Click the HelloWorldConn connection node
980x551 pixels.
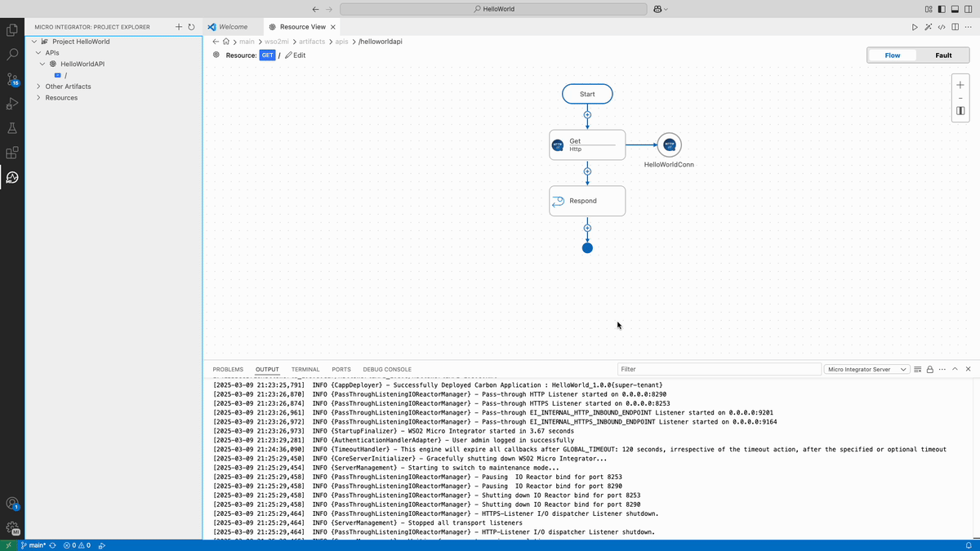pos(669,144)
